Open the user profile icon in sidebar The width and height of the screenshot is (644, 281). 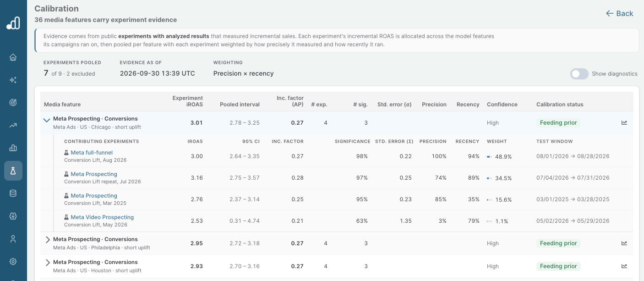pos(13,238)
